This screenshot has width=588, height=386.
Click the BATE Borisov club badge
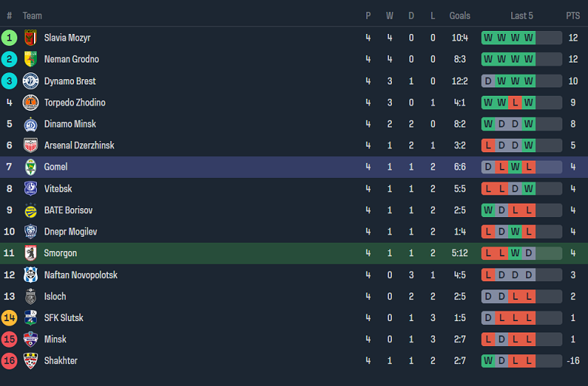(30, 210)
